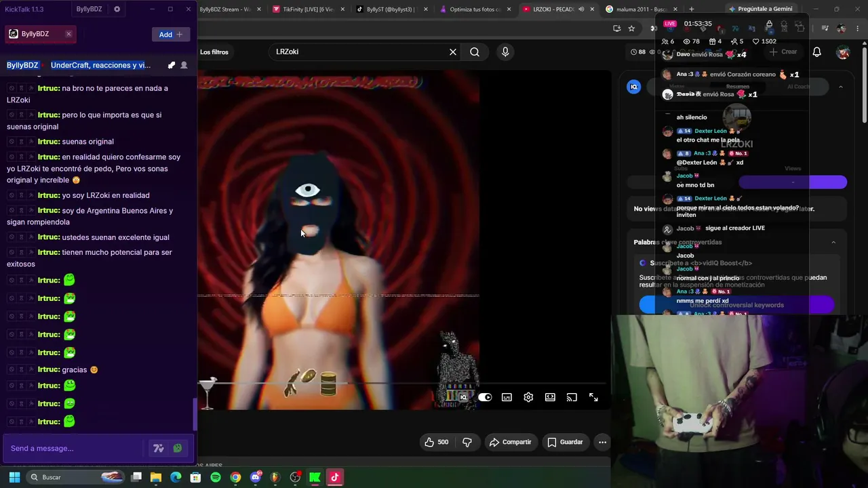Viewport: 868px width, 488px height.
Task: Collapse the vidIQ panel top chevron
Action: [841, 87]
